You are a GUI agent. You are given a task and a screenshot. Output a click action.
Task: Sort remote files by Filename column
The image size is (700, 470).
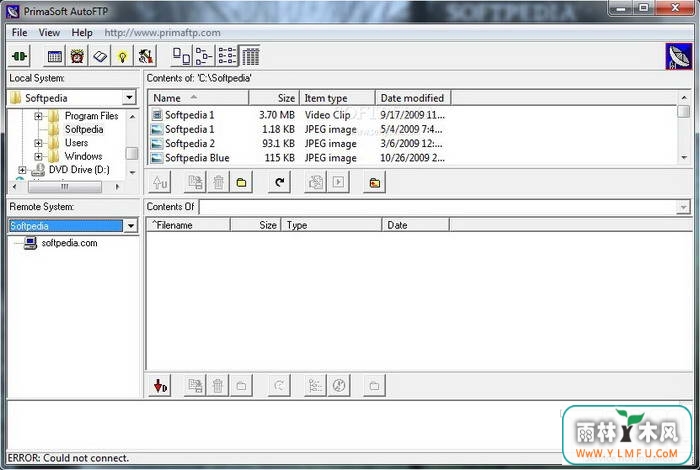tap(188, 225)
